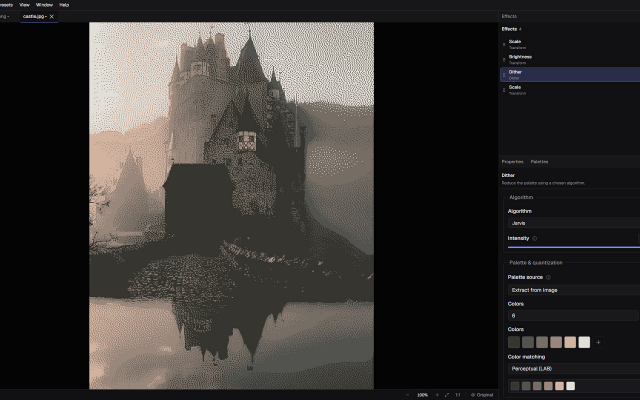The width and height of the screenshot is (640, 400).
Task: Click the drag handle of the first Scale effect
Action: [504, 44]
